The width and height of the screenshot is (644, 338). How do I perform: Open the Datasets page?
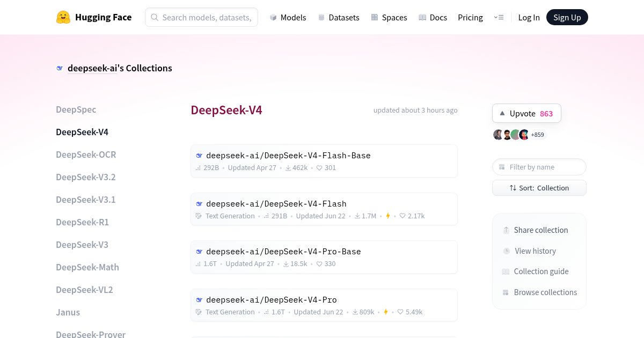pos(339,17)
